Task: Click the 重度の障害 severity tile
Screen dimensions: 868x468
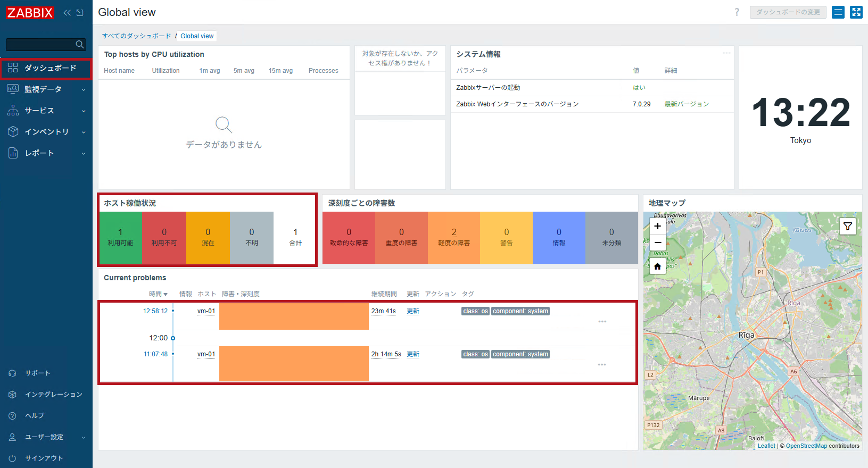Action: coord(401,238)
